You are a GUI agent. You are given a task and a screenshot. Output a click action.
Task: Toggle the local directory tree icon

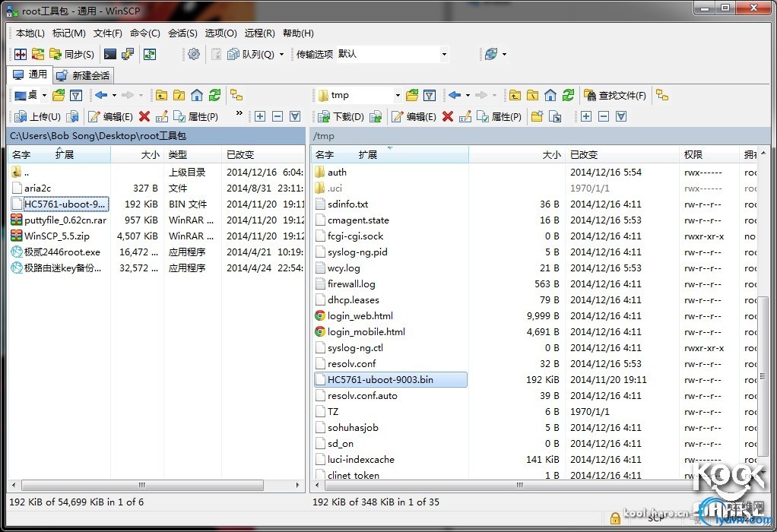(x=236, y=95)
